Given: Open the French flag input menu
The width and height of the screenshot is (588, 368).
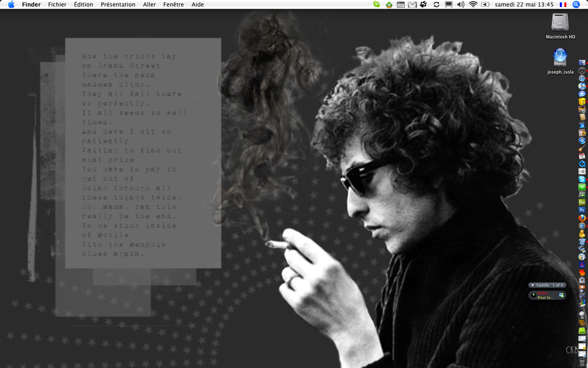Looking at the screenshot, I should coord(563,4).
